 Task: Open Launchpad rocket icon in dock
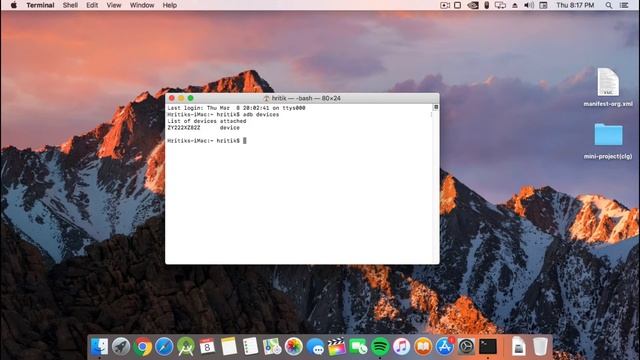121,347
